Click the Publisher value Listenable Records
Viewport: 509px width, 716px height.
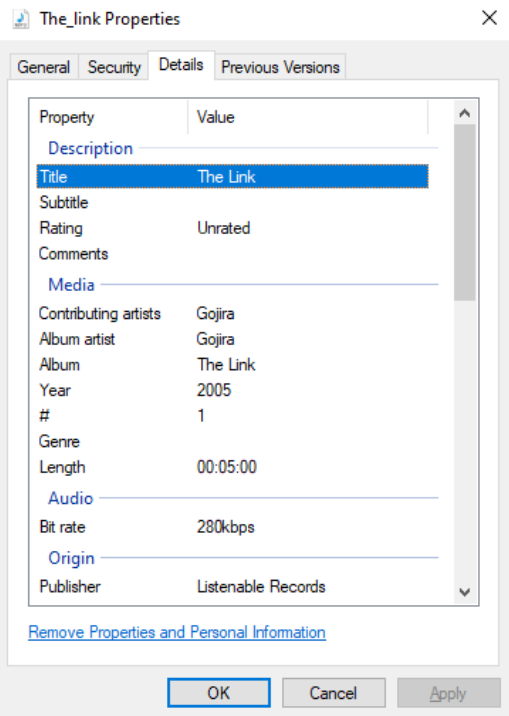pos(261,587)
